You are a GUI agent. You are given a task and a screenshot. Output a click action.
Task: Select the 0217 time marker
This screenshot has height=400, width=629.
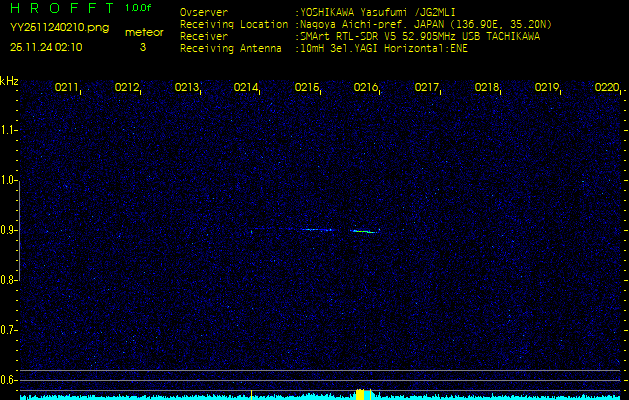tap(427, 88)
